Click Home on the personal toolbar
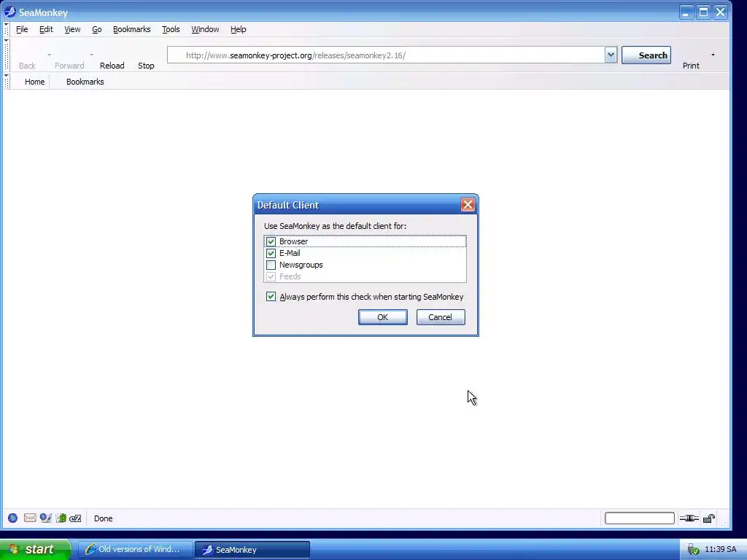The width and height of the screenshot is (747, 560). click(35, 82)
